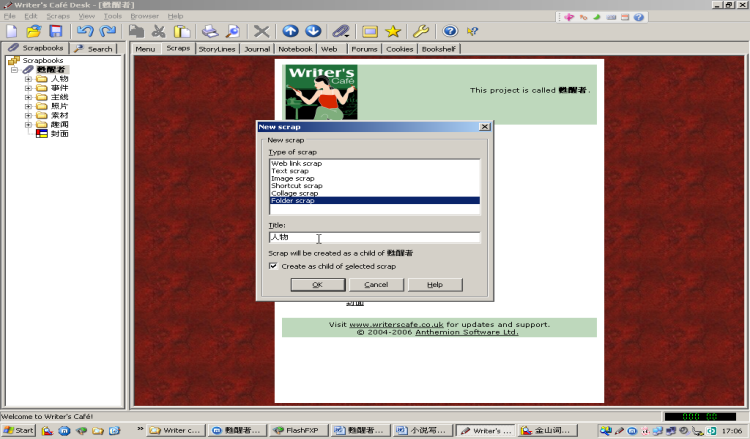
Task: Select the 封面 item in tree
Action: coord(60,133)
